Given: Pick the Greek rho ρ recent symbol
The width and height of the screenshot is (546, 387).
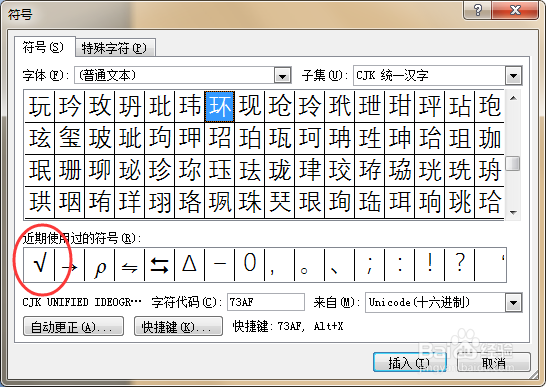Looking at the screenshot, I should click(x=100, y=265).
